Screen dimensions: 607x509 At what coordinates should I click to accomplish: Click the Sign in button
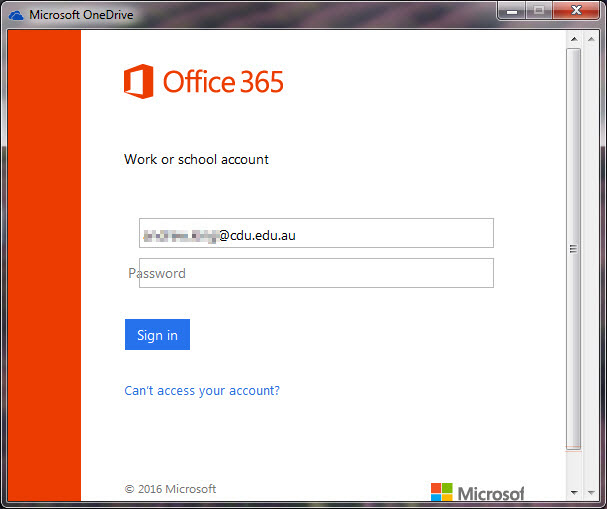click(x=157, y=334)
